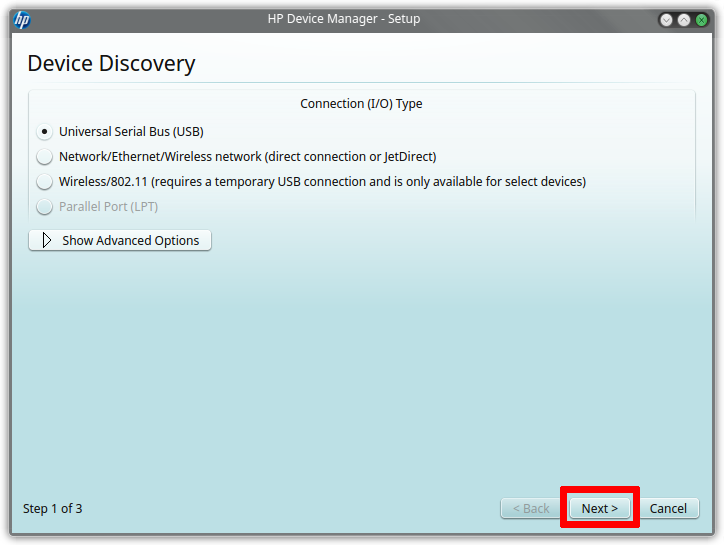Close the HP Device Manager Setup window

[701, 20]
